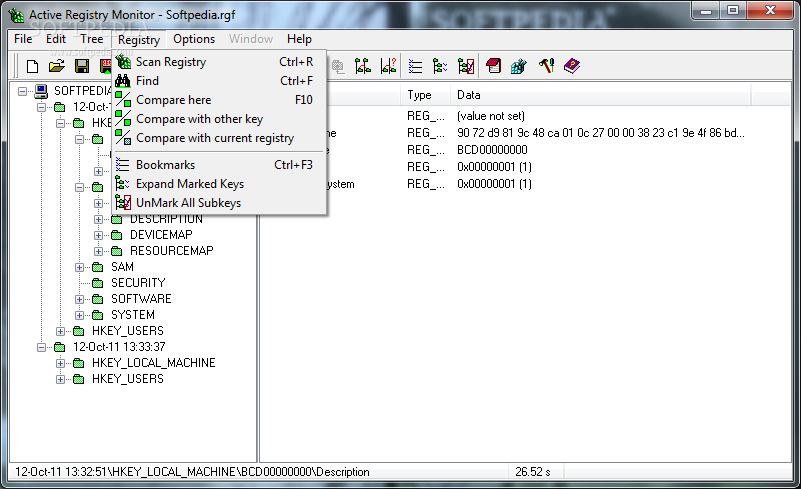
Task: Click the Scan Registry menu entry icon
Action: pos(123,62)
